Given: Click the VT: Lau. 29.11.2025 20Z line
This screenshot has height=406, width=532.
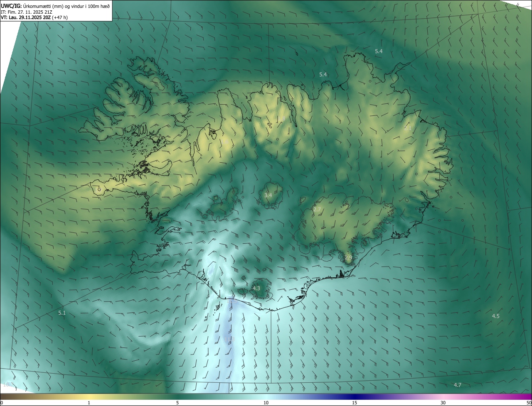Looking at the screenshot, I should tap(34, 17).
